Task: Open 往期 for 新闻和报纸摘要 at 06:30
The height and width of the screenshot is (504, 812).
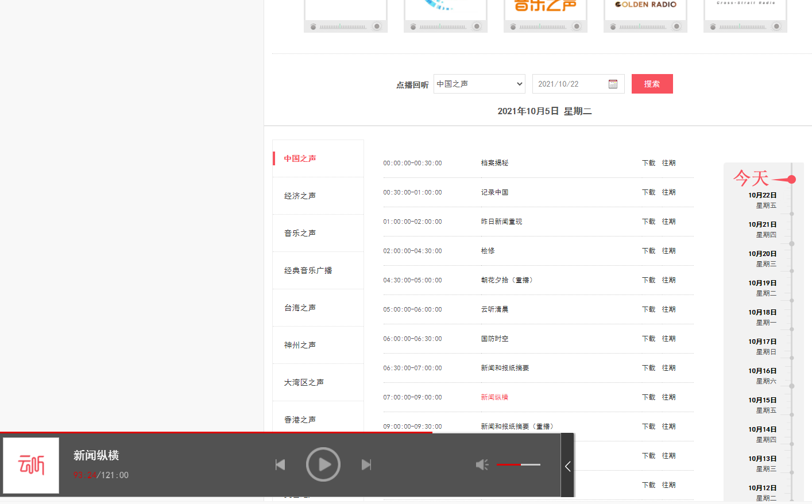Action: click(x=668, y=368)
